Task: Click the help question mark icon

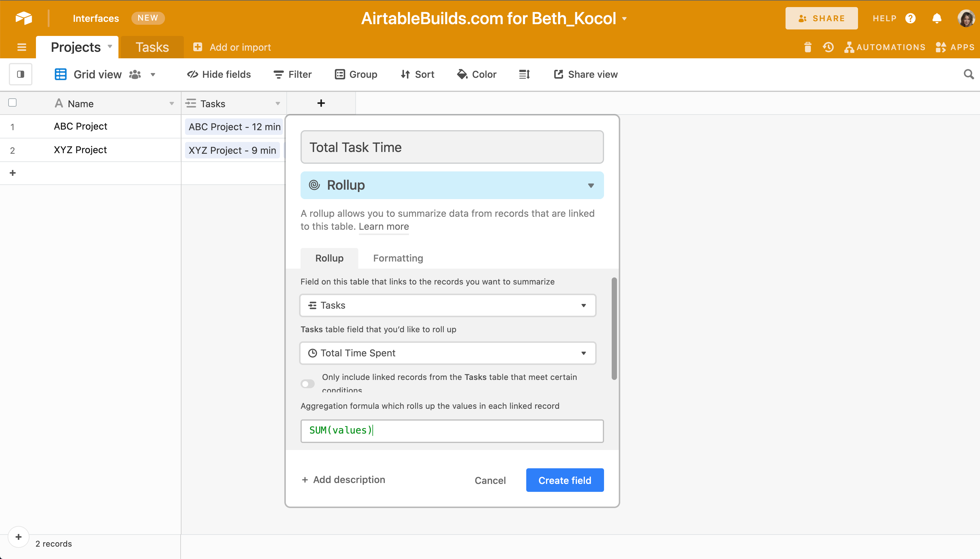Action: click(910, 19)
